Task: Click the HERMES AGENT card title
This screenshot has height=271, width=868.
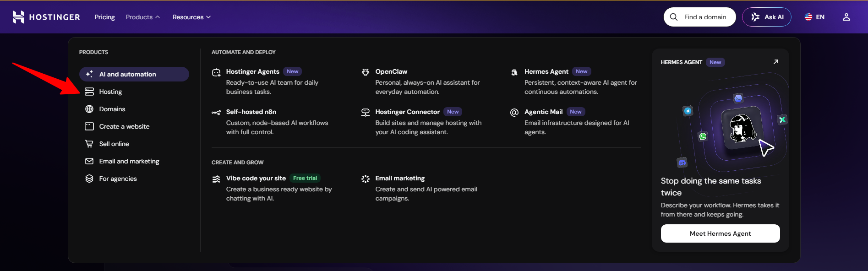Action: (681, 62)
